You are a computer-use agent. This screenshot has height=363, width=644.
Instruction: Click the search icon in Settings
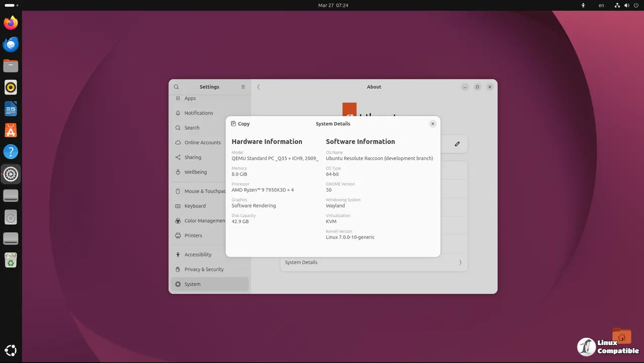pyautogui.click(x=177, y=87)
